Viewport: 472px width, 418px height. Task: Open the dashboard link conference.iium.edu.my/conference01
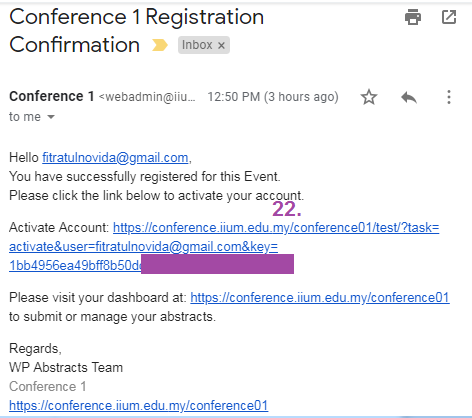(320, 298)
